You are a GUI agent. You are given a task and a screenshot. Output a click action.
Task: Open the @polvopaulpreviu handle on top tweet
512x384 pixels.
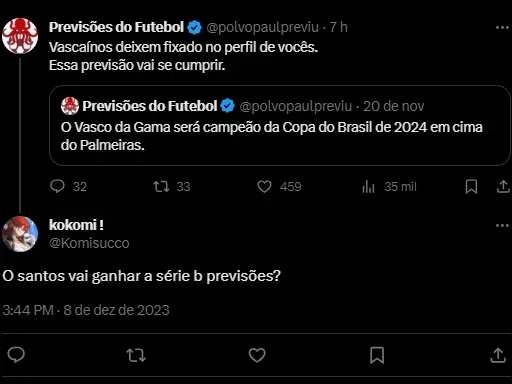[x=263, y=27]
